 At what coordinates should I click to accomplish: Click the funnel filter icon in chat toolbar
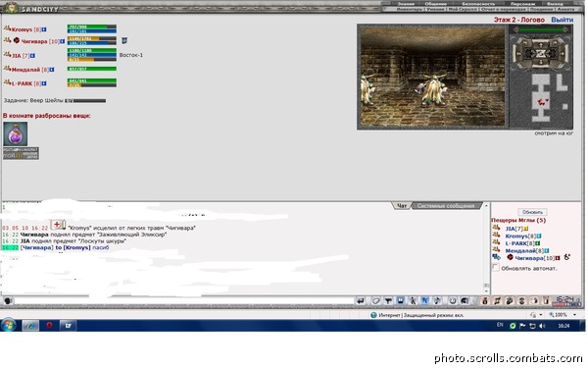coord(388,301)
